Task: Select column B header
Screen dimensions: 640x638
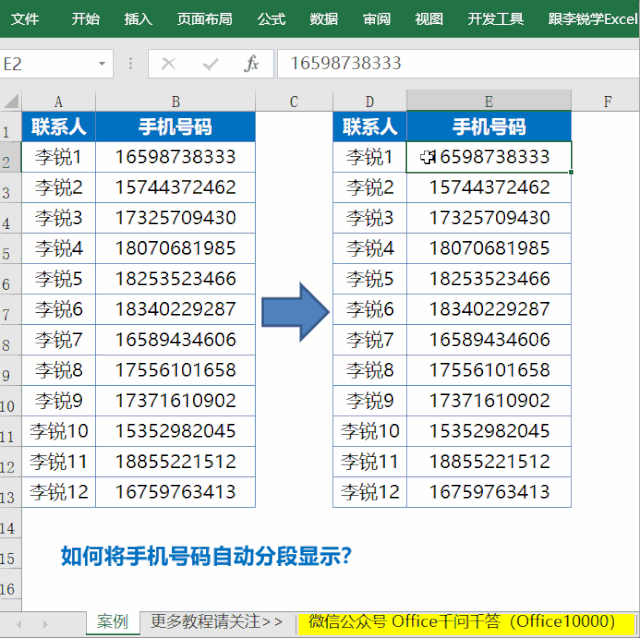Action: (x=175, y=101)
